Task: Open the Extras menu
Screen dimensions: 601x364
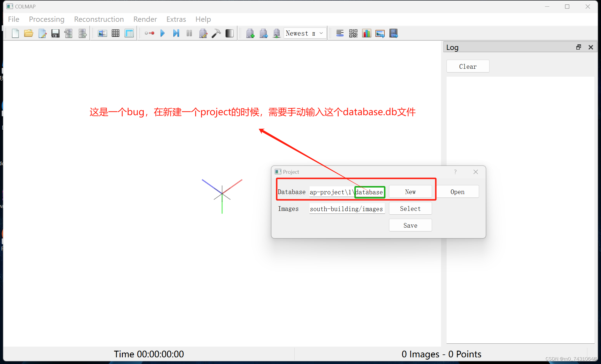Action: pyautogui.click(x=176, y=19)
